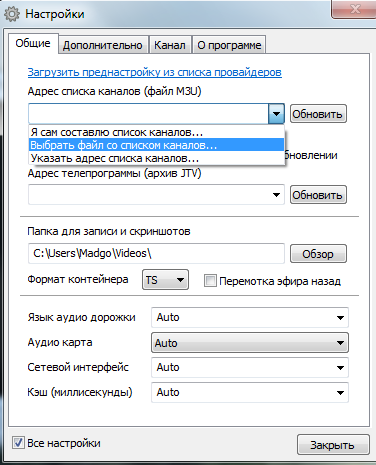Open the Язык аудио дорожки dropdown
Viewport: 376px width, 465px height.
tap(250, 317)
